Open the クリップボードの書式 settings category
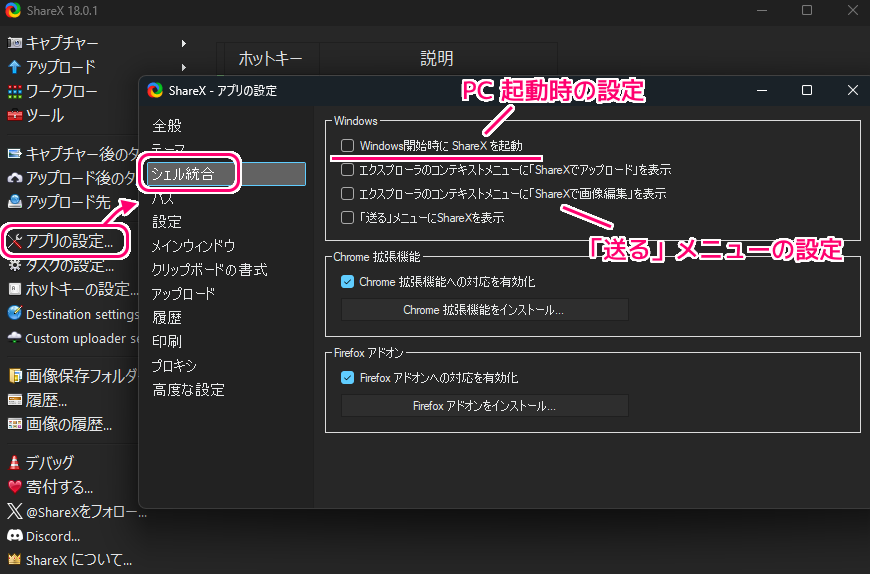The height and width of the screenshot is (574, 870). click(210, 270)
